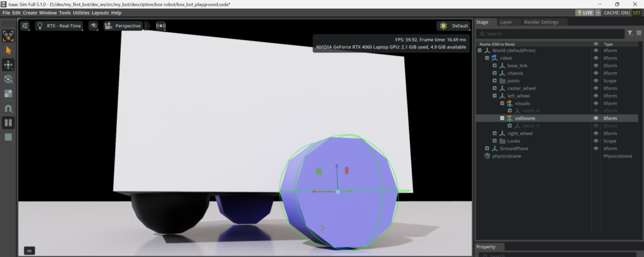Image resolution: width=644 pixels, height=257 pixels.
Task: Expand the right_wheel tree node
Action: 495,134
